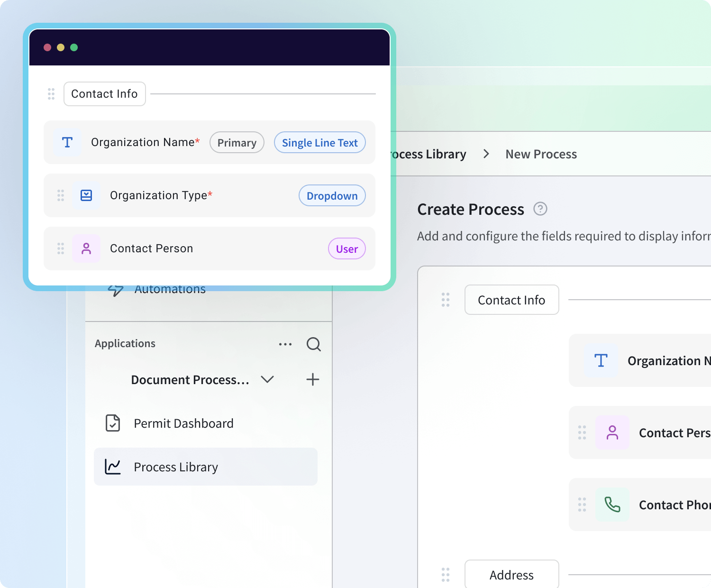Screen dimensions: 711x588
Task: Click the dropdown field icon beside Organization Type
Action: tap(86, 195)
